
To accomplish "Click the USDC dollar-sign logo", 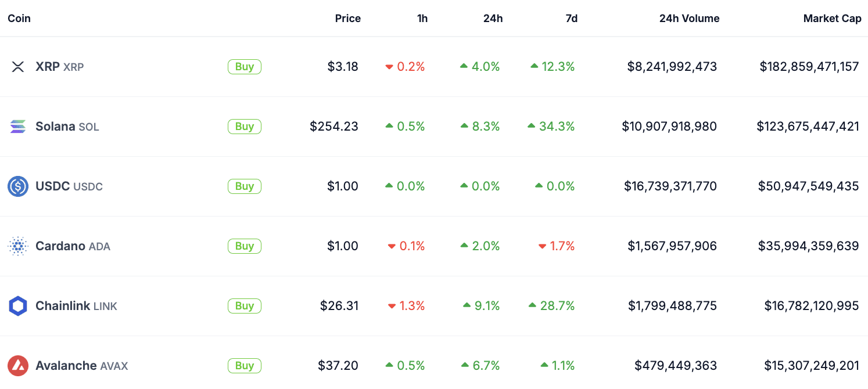I will [x=18, y=186].
